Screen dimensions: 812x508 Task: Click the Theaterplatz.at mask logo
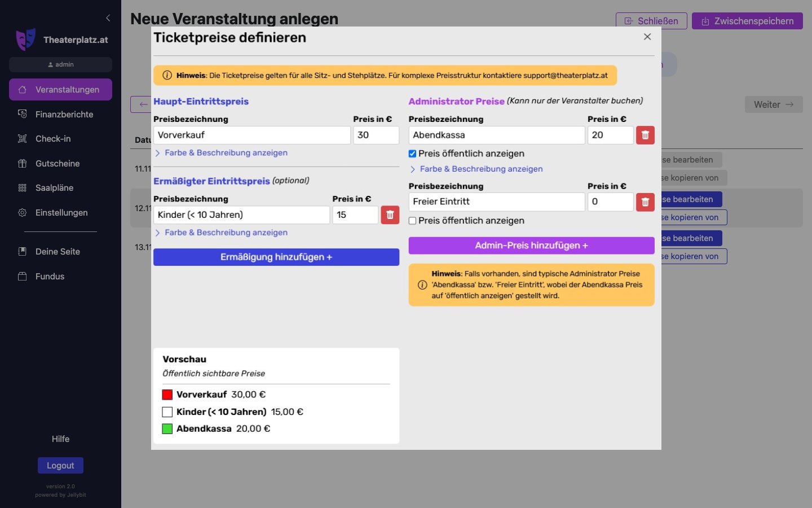[x=25, y=40]
